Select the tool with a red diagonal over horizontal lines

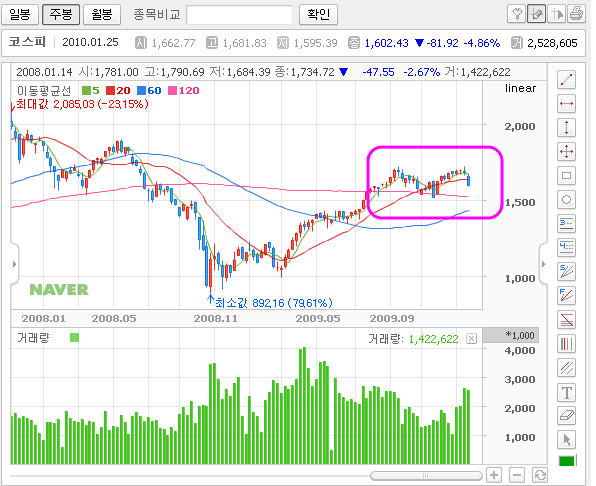point(566,320)
